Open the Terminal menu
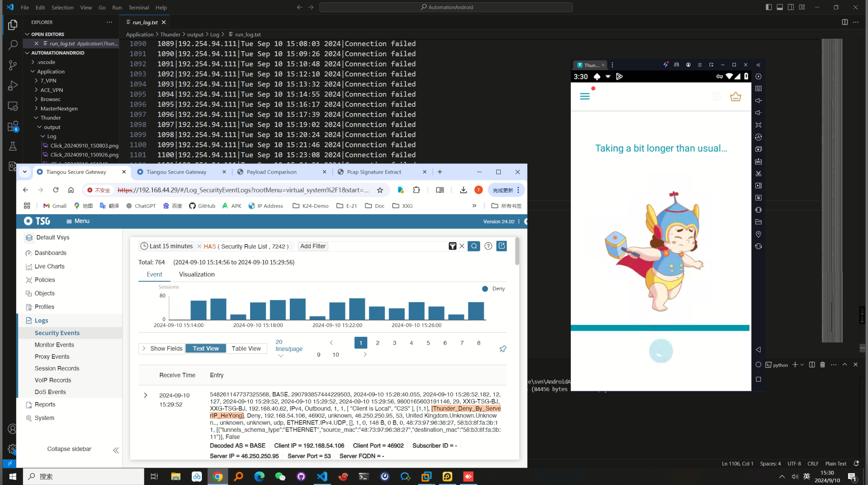The image size is (868, 485). coord(138,7)
